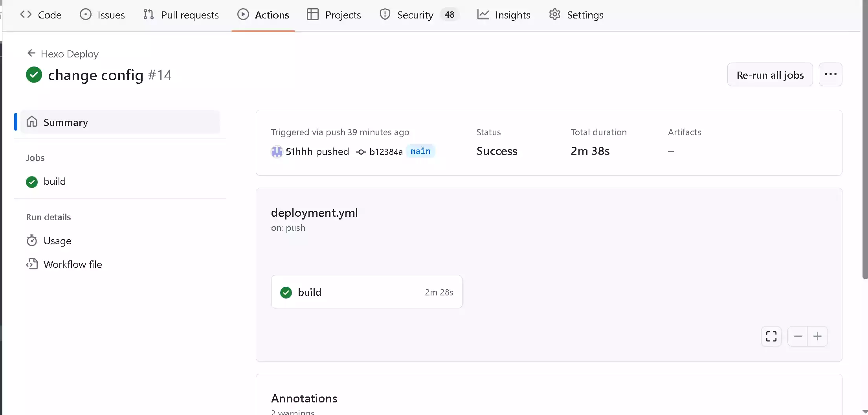This screenshot has height=415, width=868.
Task: Select the build job in sidebar
Action: click(55, 182)
